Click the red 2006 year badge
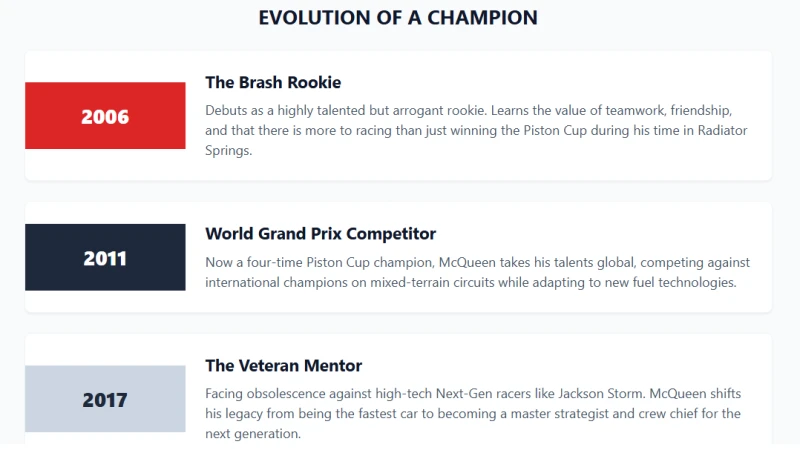The image size is (800, 450). pos(105,116)
